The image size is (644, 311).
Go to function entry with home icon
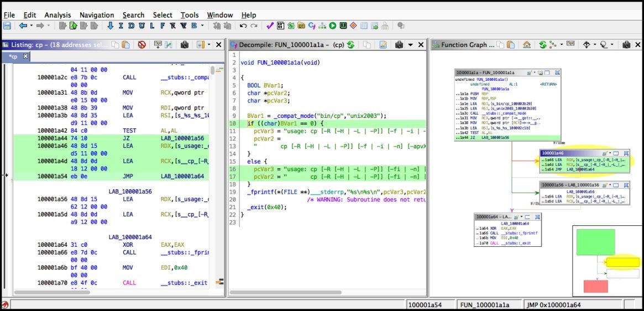click(x=527, y=45)
